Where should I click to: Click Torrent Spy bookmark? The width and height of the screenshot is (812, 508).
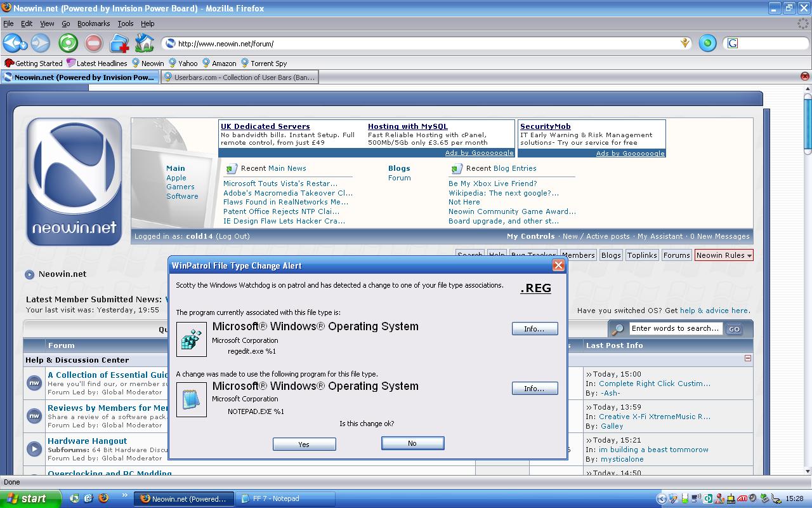click(x=263, y=63)
